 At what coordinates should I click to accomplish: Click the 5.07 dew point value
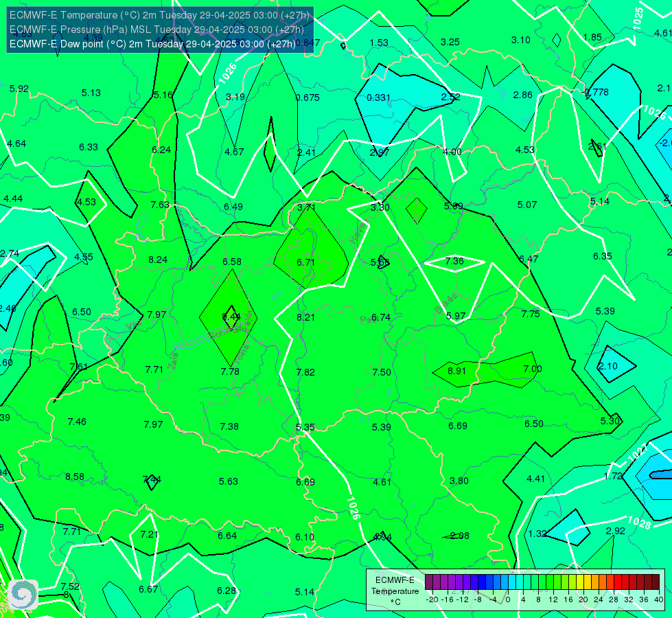pos(526,205)
